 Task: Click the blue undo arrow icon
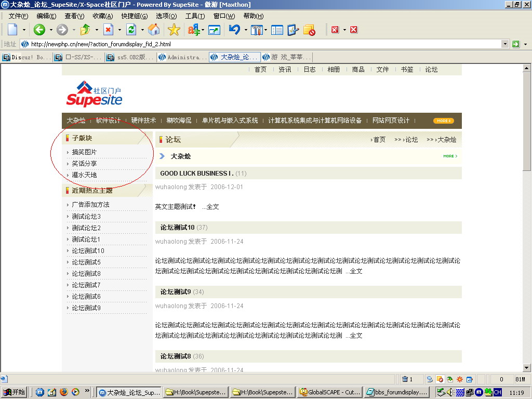pos(234,30)
